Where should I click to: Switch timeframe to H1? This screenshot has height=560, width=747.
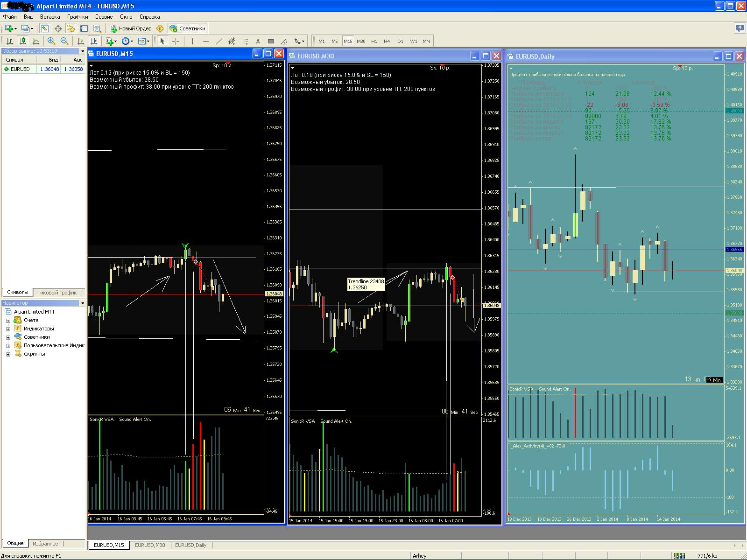click(374, 41)
